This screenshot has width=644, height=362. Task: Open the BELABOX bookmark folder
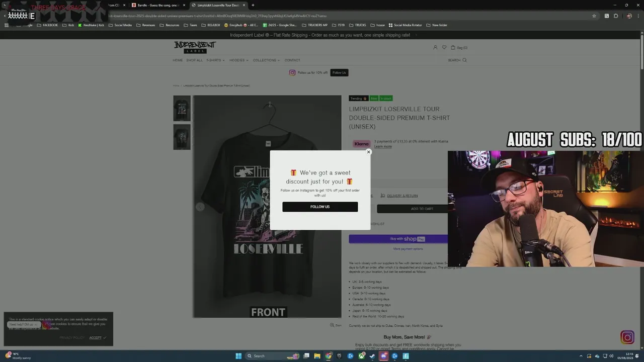(211, 25)
